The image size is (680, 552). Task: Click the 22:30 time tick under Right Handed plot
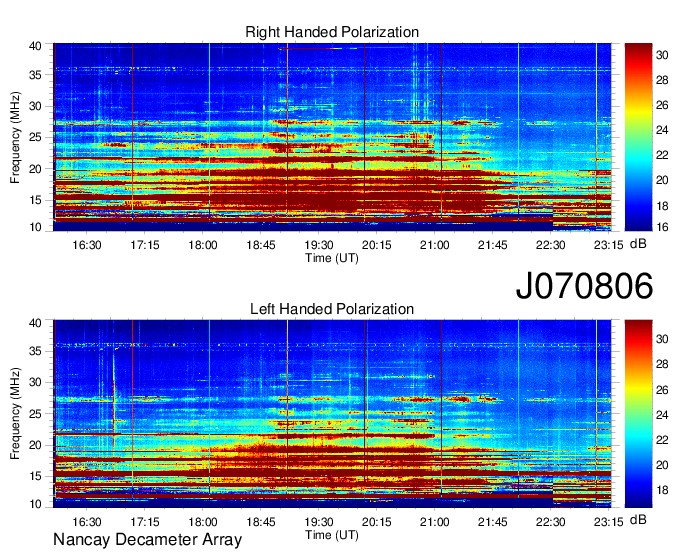[551, 245]
